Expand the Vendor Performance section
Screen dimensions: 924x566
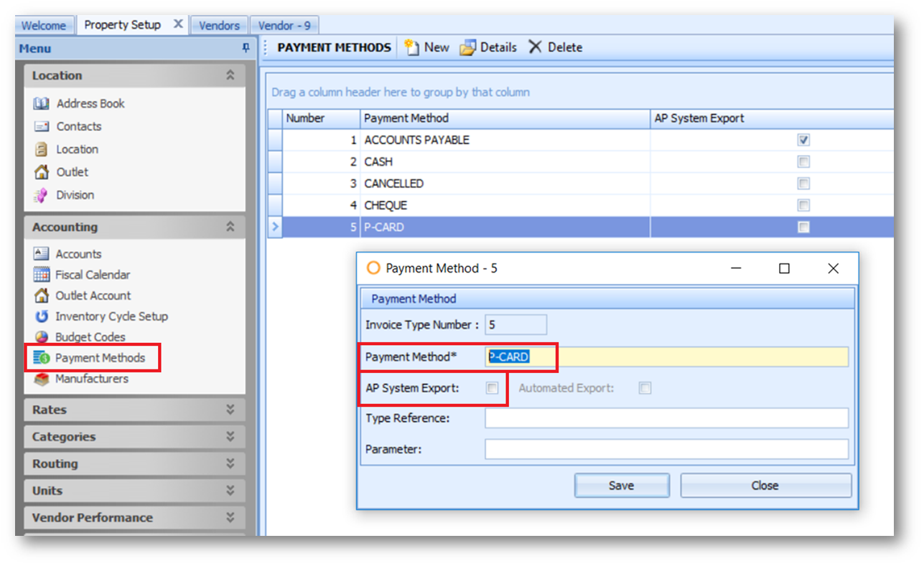(x=230, y=517)
